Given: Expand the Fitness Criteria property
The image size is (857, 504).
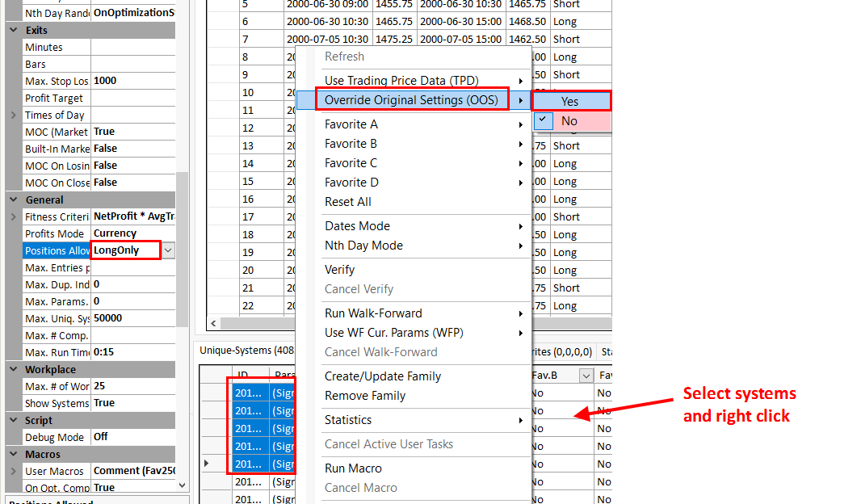Looking at the screenshot, I should click(x=13, y=216).
